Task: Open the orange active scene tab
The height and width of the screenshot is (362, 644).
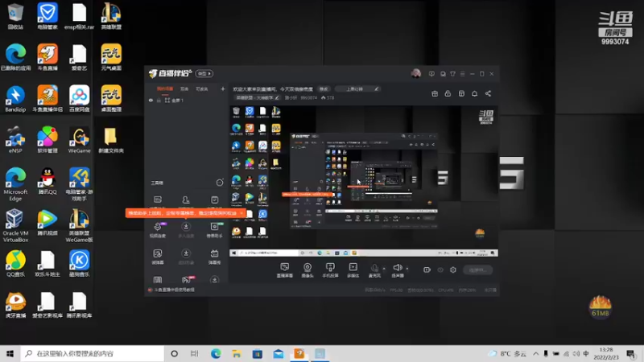Action: (165, 88)
